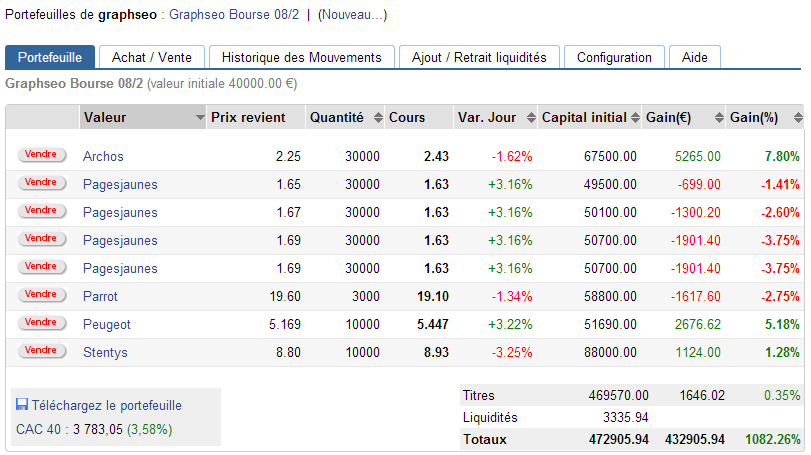Open the Archos stock link

pos(103,157)
